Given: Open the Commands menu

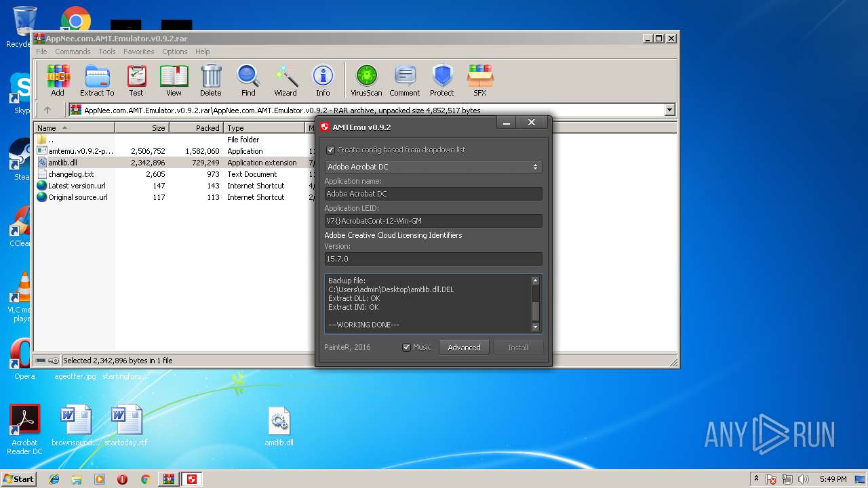Looking at the screenshot, I should [x=73, y=52].
